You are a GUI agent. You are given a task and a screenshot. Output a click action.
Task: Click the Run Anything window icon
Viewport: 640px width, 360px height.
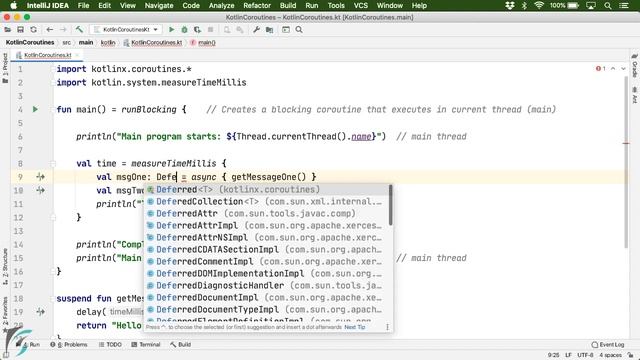[286, 29]
